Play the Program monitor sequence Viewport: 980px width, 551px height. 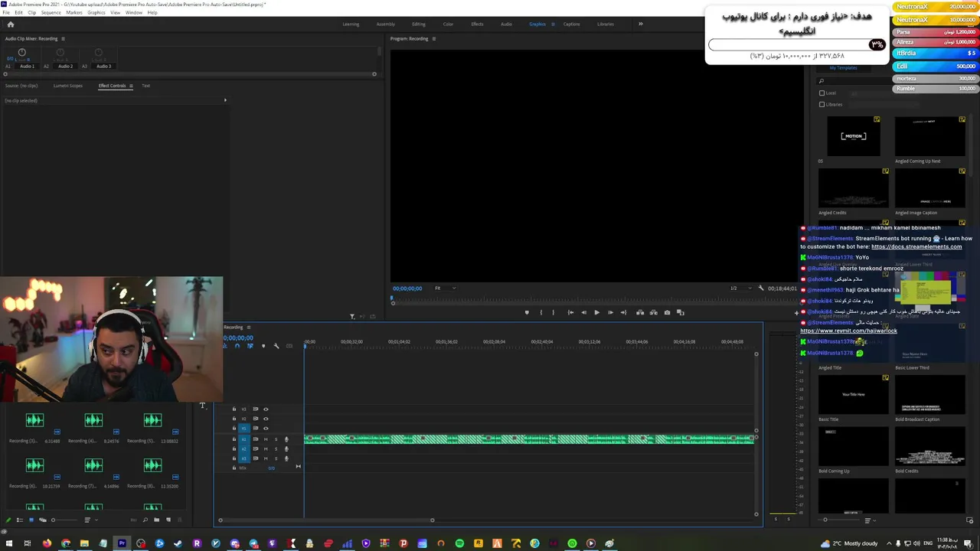click(596, 312)
